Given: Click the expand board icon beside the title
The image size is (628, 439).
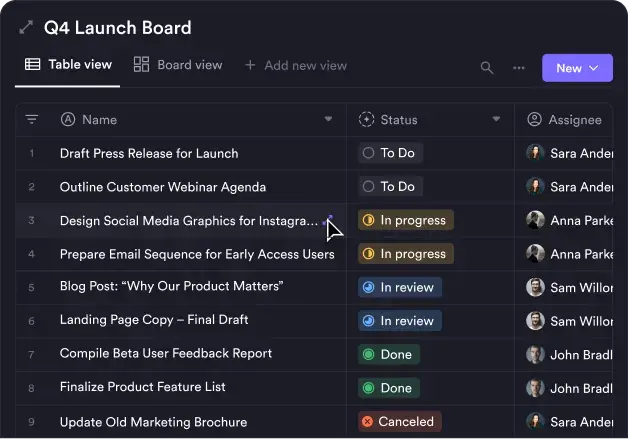Looking at the screenshot, I should point(26,28).
